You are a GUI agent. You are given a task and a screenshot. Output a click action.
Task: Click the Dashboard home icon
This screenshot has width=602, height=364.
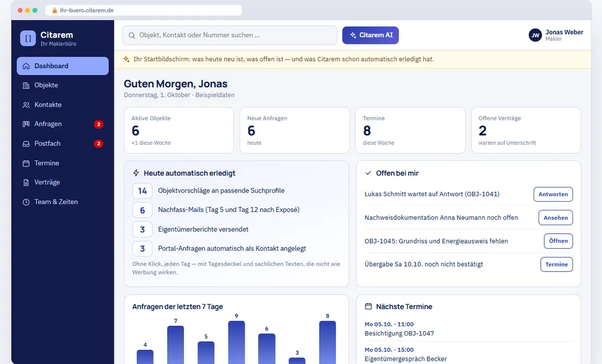click(26, 66)
